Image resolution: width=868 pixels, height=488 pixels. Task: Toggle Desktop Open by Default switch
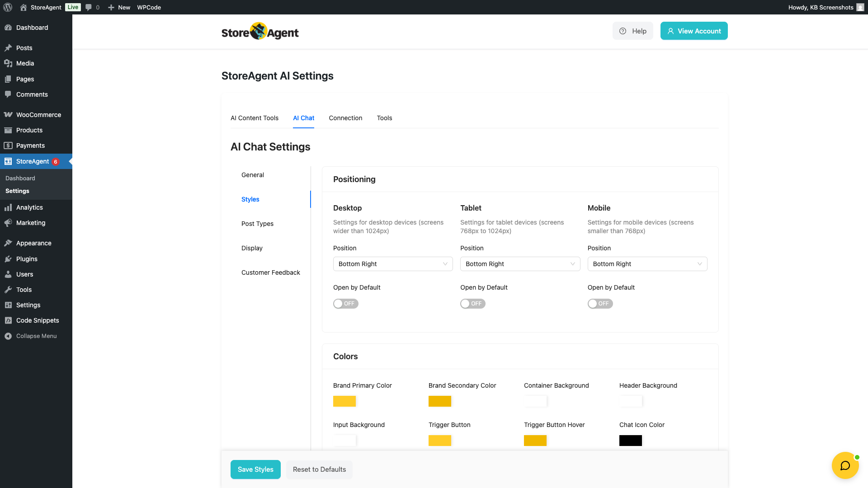click(x=346, y=304)
